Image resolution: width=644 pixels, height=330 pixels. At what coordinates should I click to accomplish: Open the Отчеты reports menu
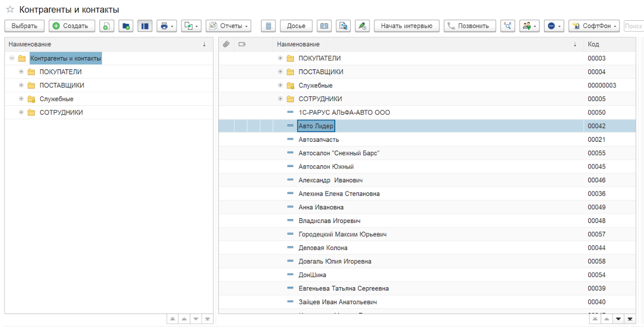[x=228, y=26]
